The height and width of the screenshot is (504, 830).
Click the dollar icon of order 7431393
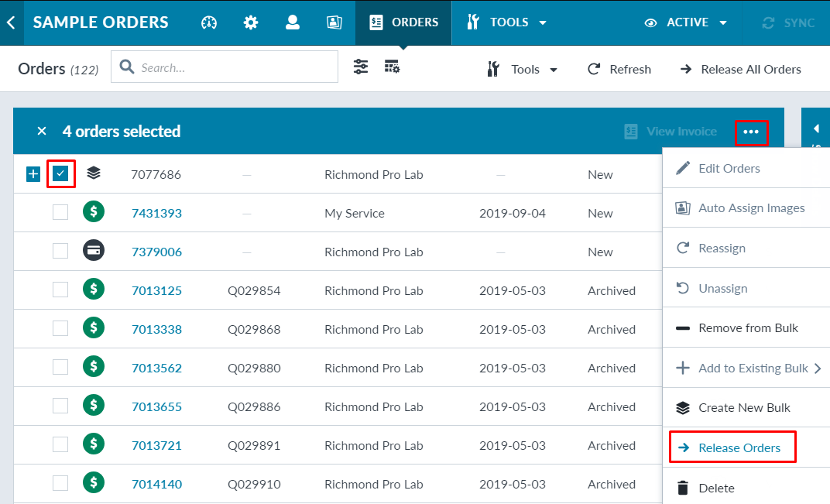(x=94, y=212)
